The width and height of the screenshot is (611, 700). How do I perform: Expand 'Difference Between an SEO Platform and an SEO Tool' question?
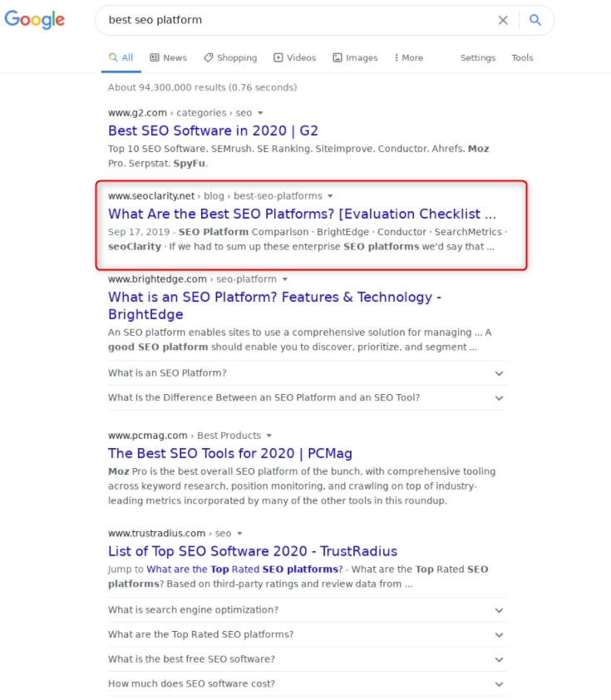307,397
